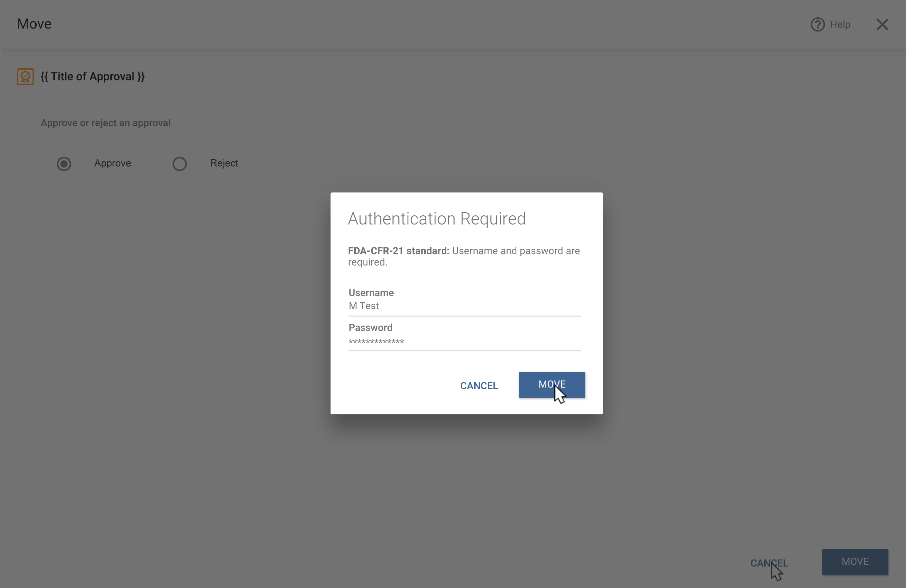Screen dimensions: 906x588
Task: Select the Approve radio button
Action: click(64, 164)
